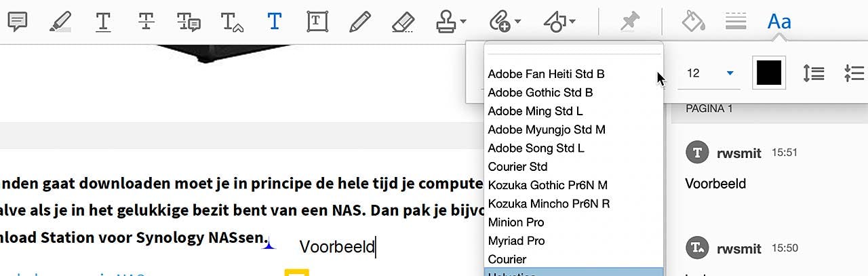The image size is (868, 276).
Task: Choose Courier Std from font list
Action: point(517,167)
